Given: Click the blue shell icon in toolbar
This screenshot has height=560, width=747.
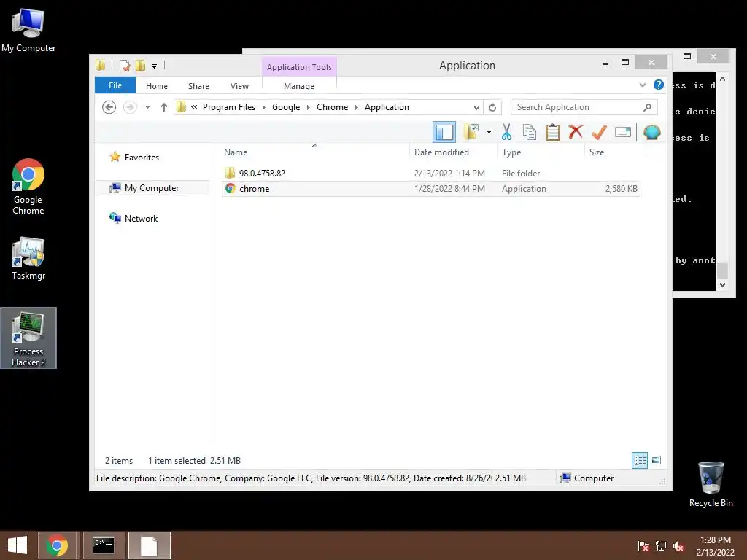Looking at the screenshot, I should click(651, 132).
